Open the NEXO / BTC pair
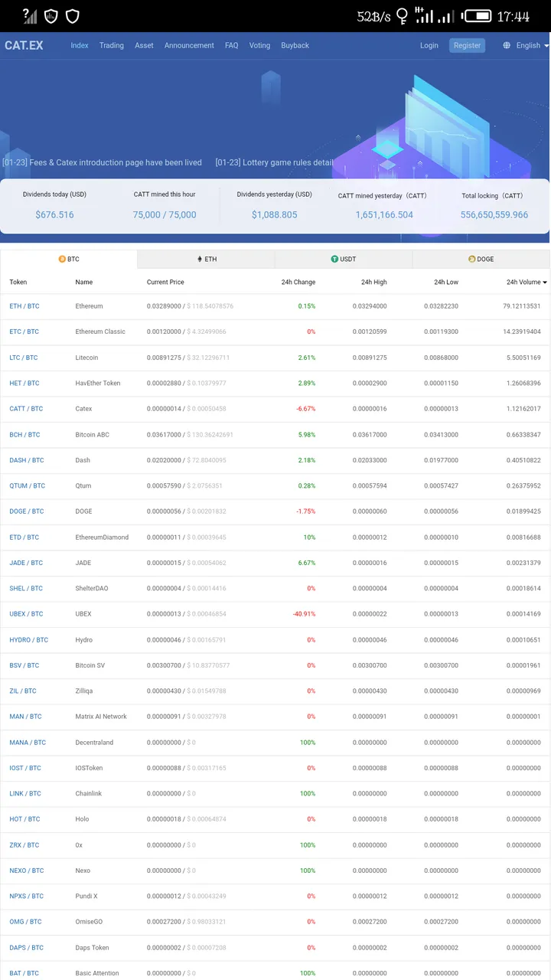 click(x=27, y=871)
